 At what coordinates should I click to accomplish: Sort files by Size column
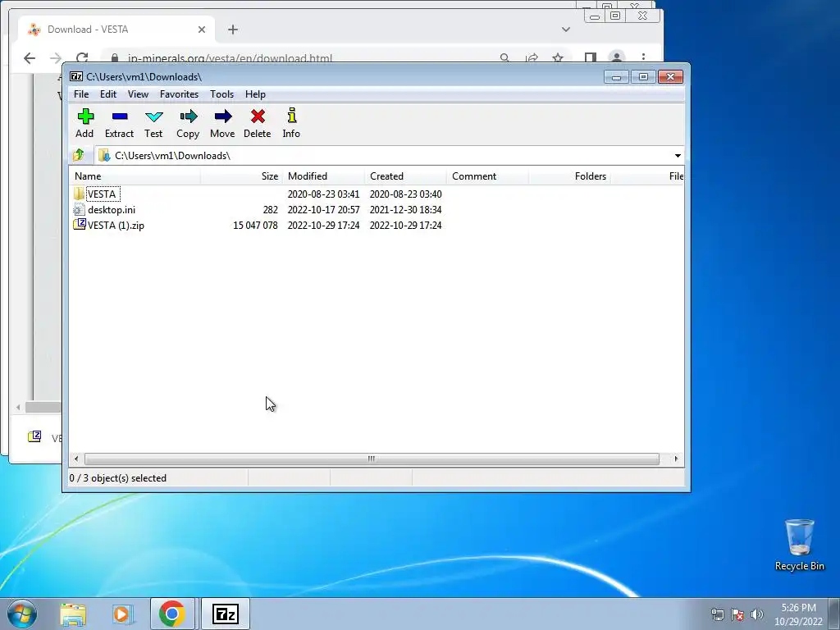pyautogui.click(x=241, y=176)
